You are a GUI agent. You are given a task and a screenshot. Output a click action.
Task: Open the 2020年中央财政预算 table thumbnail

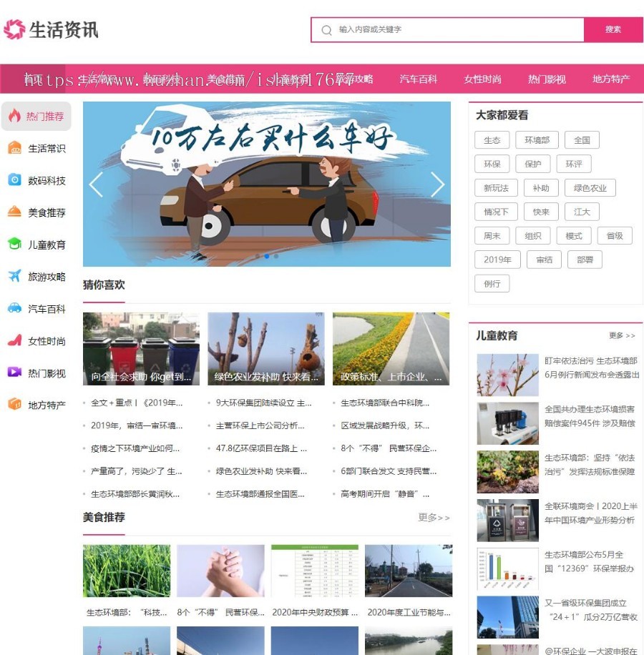315,571
